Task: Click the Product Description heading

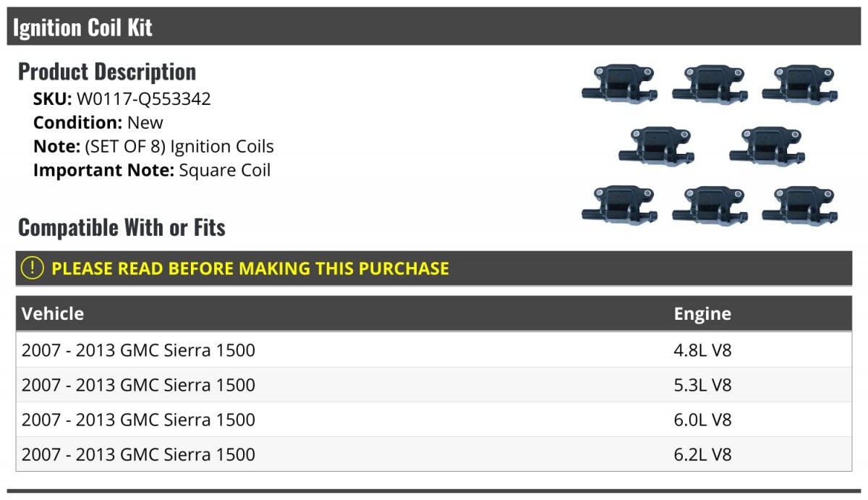Action: click(x=107, y=72)
